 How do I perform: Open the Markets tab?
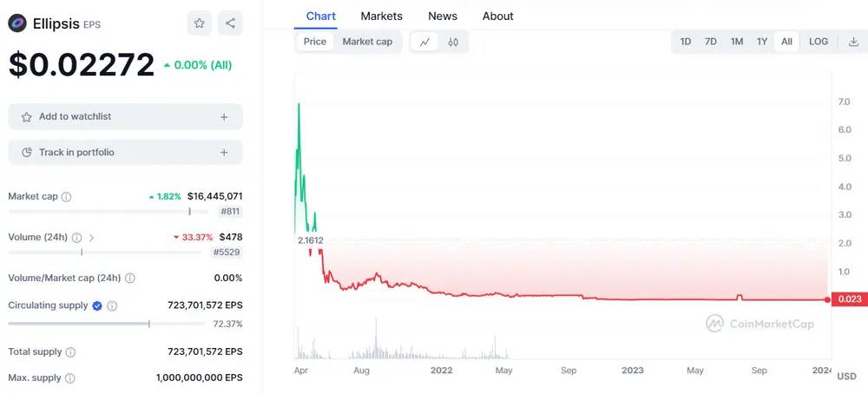coord(381,16)
